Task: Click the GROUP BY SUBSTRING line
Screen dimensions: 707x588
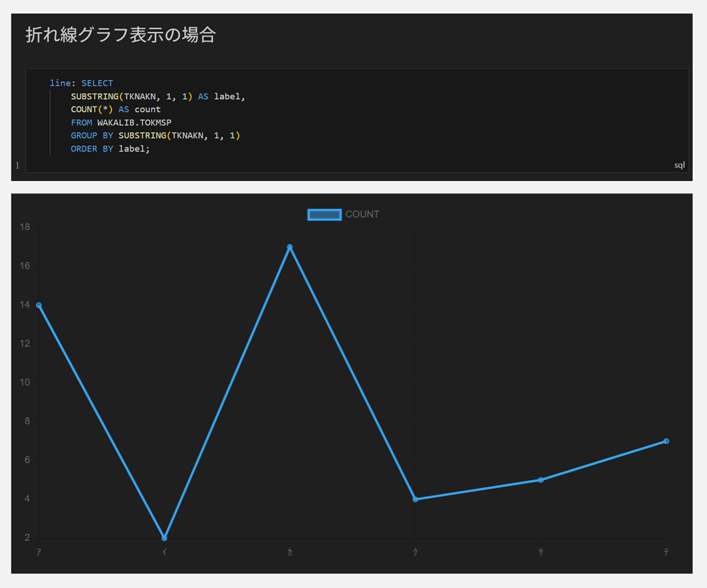Action: pyautogui.click(x=155, y=136)
